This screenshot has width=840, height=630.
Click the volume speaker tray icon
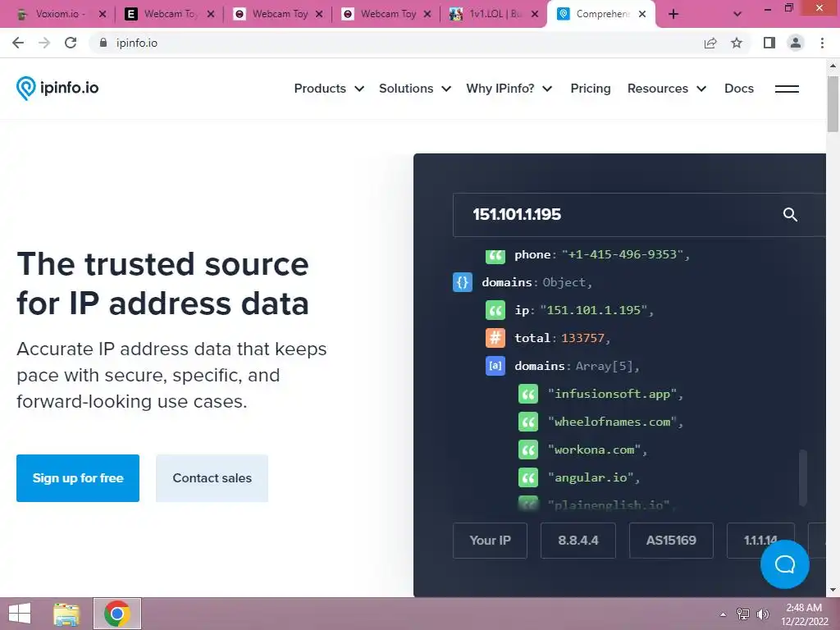click(x=762, y=614)
